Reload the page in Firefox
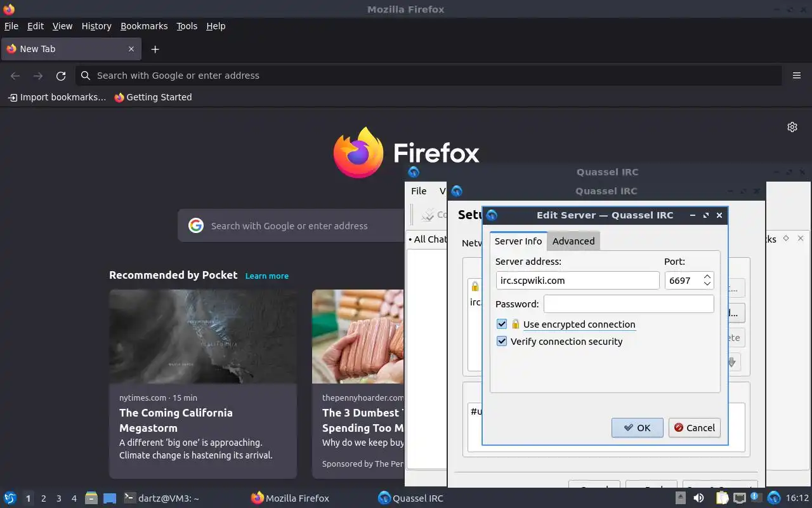This screenshot has width=812, height=508. pyautogui.click(x=61, y=76)
